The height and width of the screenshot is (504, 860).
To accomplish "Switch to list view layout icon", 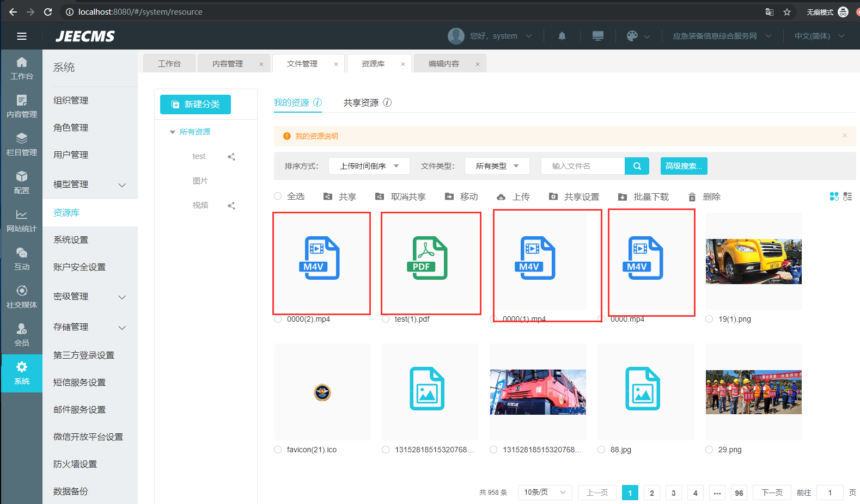I will click(847, 196).
